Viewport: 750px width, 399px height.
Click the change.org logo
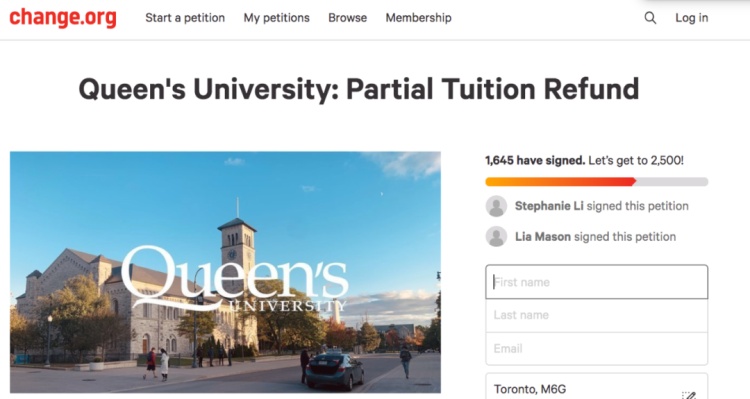pos(63,18)
